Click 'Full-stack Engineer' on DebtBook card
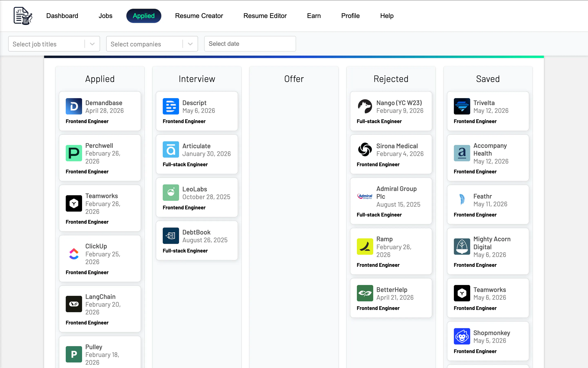Image resolution: width=588 pixels, height=368 pixels. coord(185,251)
